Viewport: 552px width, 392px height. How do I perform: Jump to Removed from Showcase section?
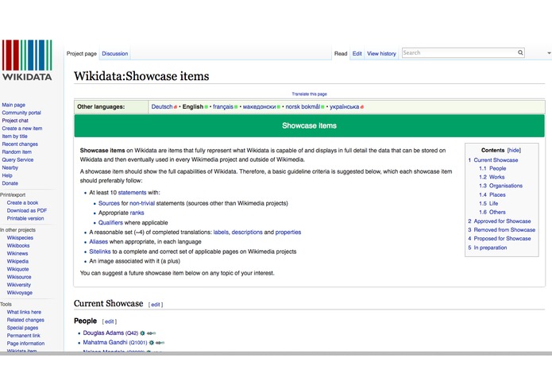click(x=504, y=229)
